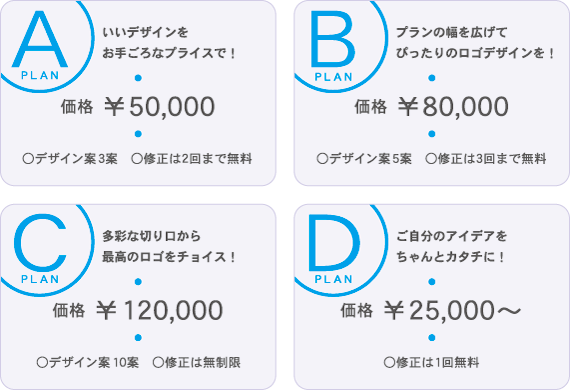
Task: Select the ¥50,000 price in plan A
Action: point(160,107)
